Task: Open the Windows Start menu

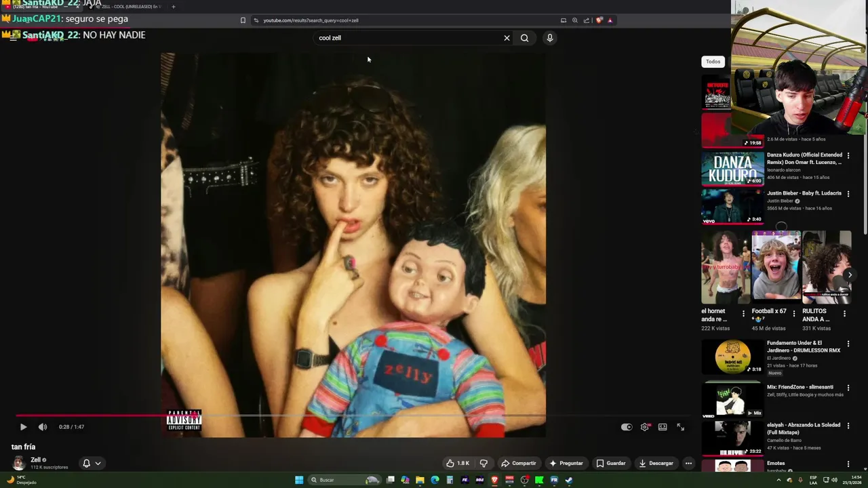Action: tap(299, 480)
